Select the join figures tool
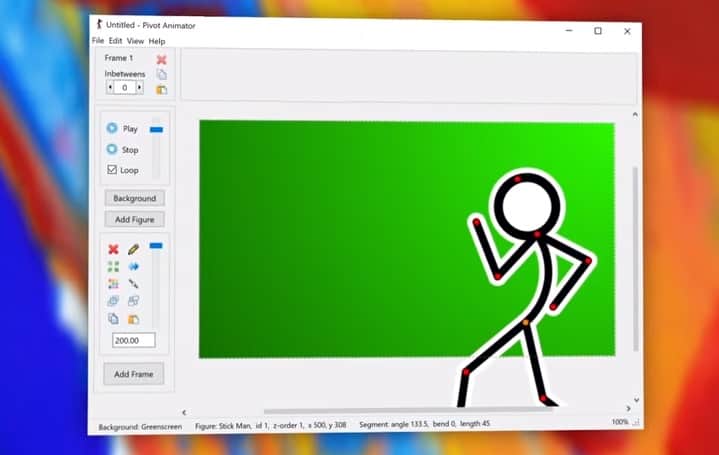This screenshot has width=719, height=455. coord(133,284)
